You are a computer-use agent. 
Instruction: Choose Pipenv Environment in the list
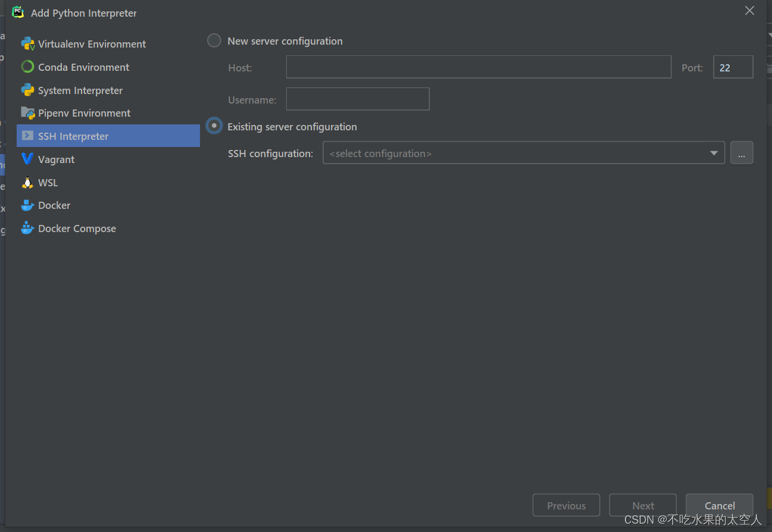click(108, 112)
